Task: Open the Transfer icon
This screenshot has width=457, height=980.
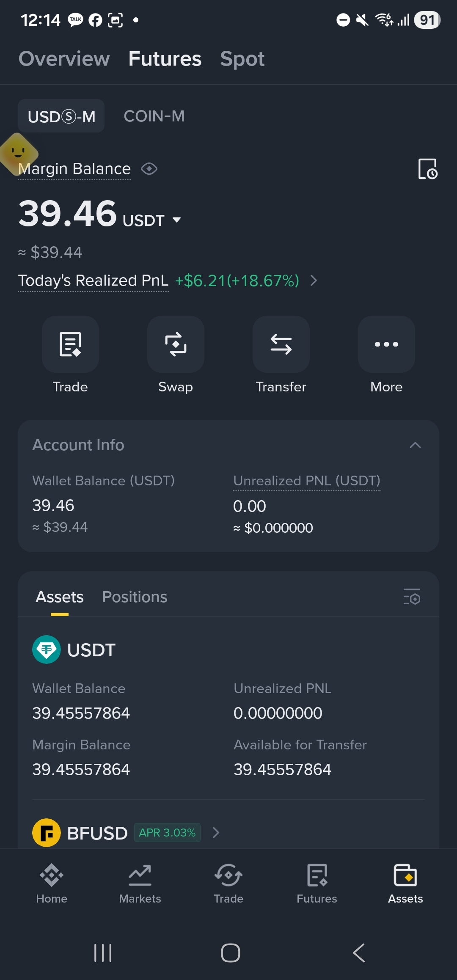Action: tap(281, 344)
